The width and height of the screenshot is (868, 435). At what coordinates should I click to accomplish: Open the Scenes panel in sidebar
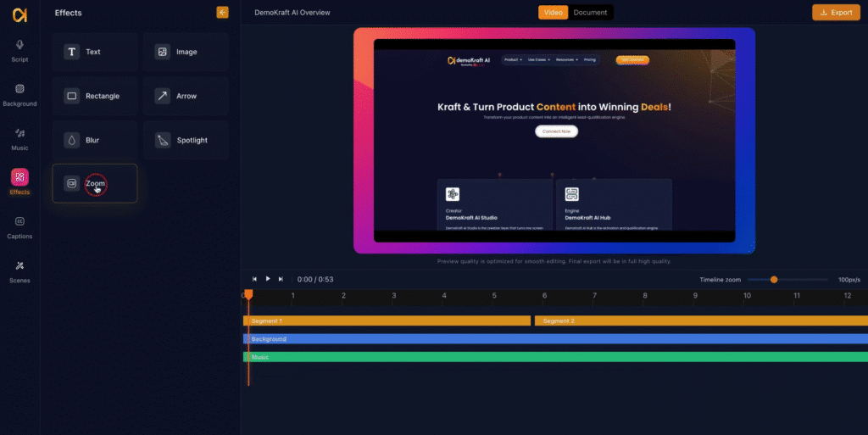(x=19, y=270)
